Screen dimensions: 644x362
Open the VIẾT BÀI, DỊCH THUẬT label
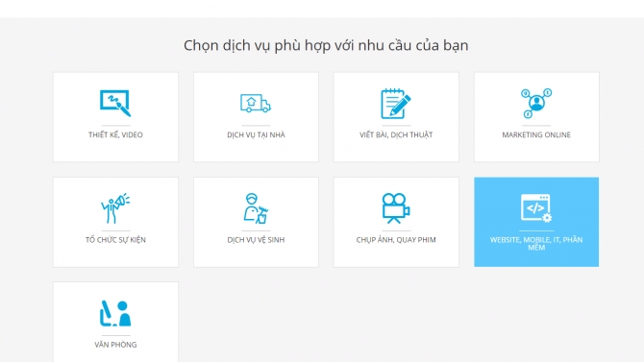pos(396,134)
